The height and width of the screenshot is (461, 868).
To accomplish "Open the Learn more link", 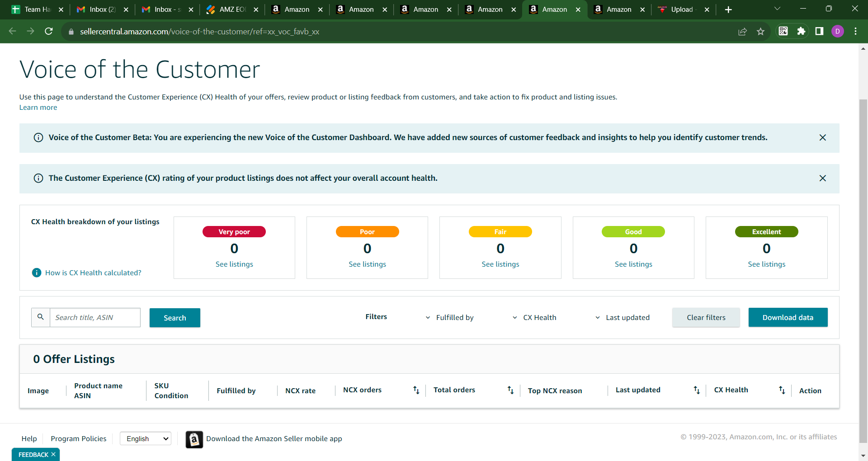I will pos(38,108).
